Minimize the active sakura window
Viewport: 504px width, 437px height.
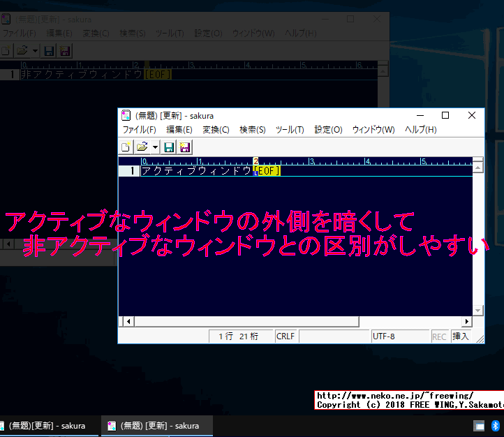point(420,115)
